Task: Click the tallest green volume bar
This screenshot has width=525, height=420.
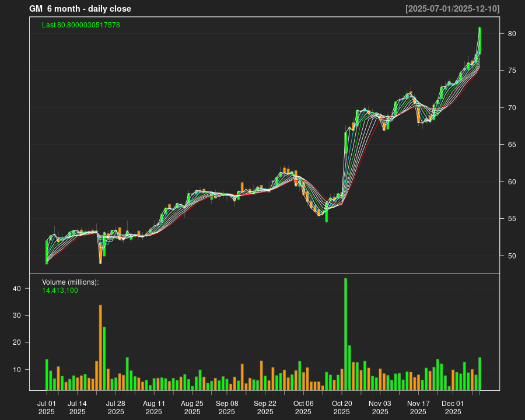Action: click(346, 334)
